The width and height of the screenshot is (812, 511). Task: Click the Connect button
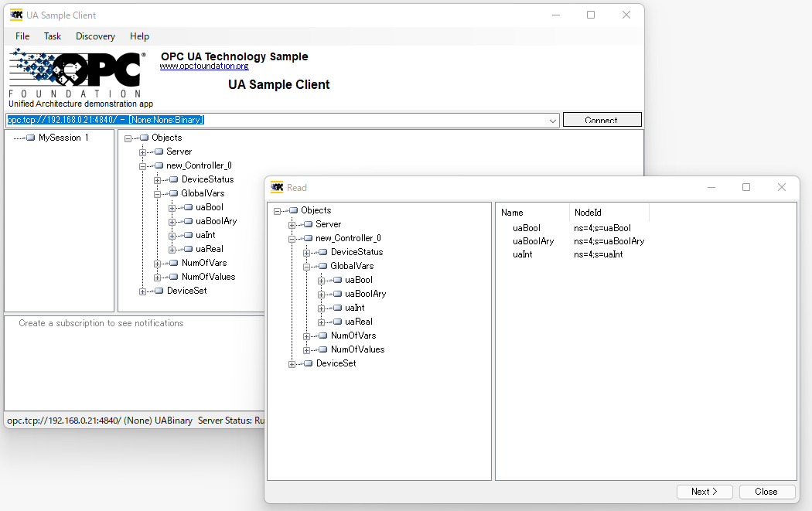pos(602,120)
